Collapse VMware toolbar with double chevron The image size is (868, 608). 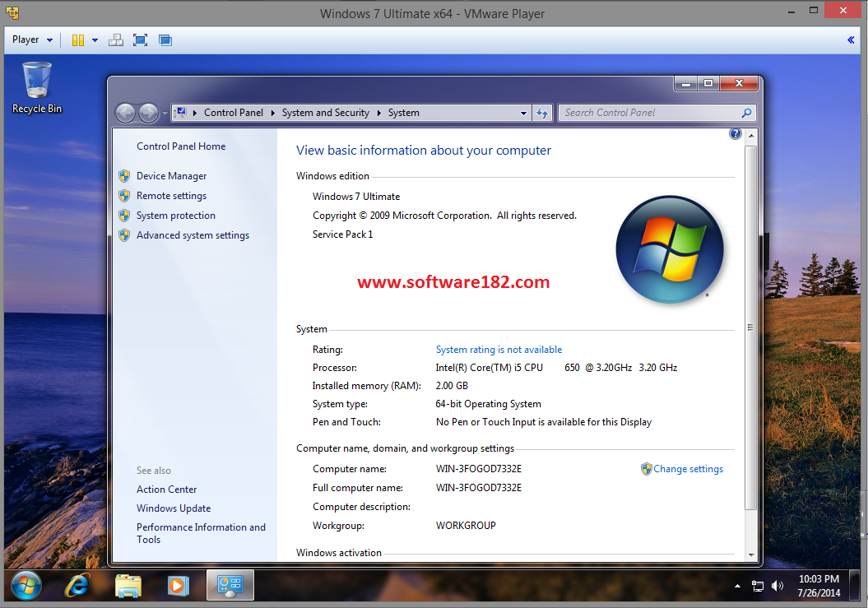click(x=851, y=39)
